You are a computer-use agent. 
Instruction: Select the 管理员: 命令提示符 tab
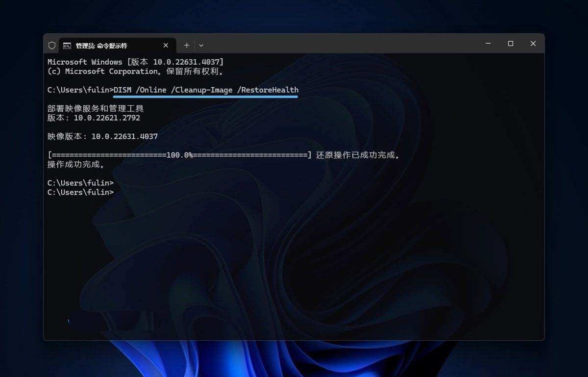(101, 46)
